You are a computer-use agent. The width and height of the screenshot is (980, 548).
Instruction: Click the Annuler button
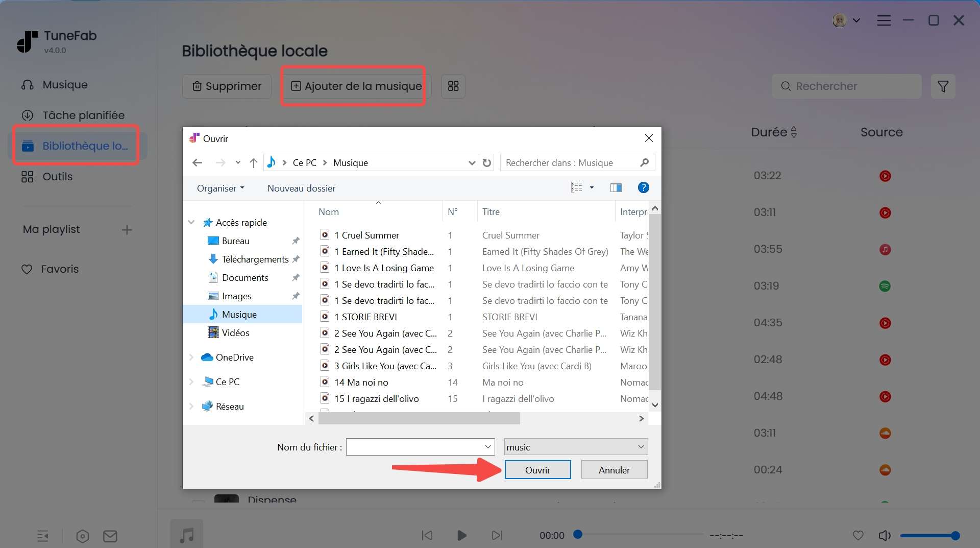coord(614,470)
